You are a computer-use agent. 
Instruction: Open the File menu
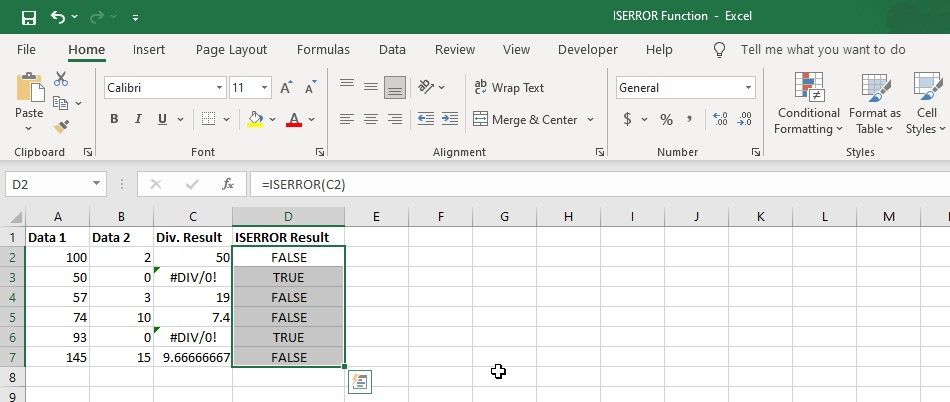coord(26,50)
